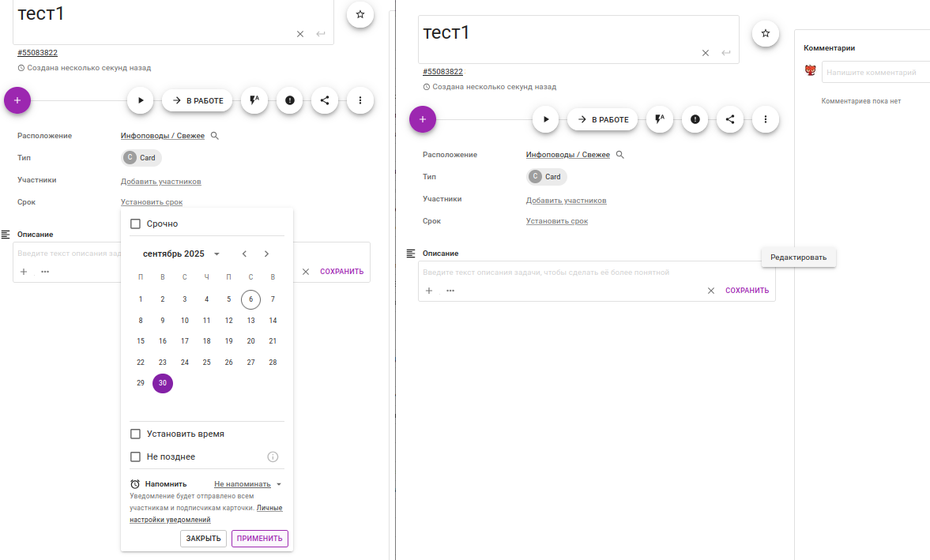Click the Напишите комментарий input field
The width and height of the screenshot is (930, 560).
tap(875, 73)
